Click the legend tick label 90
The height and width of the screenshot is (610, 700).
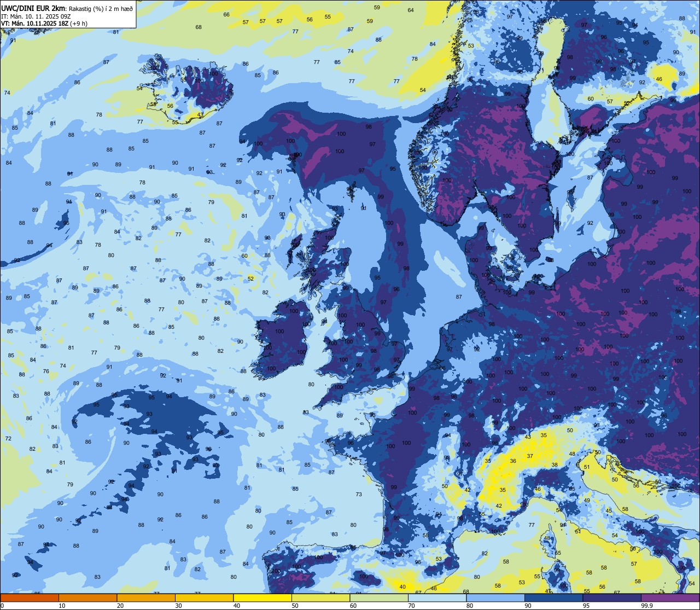tap(528, 606)
